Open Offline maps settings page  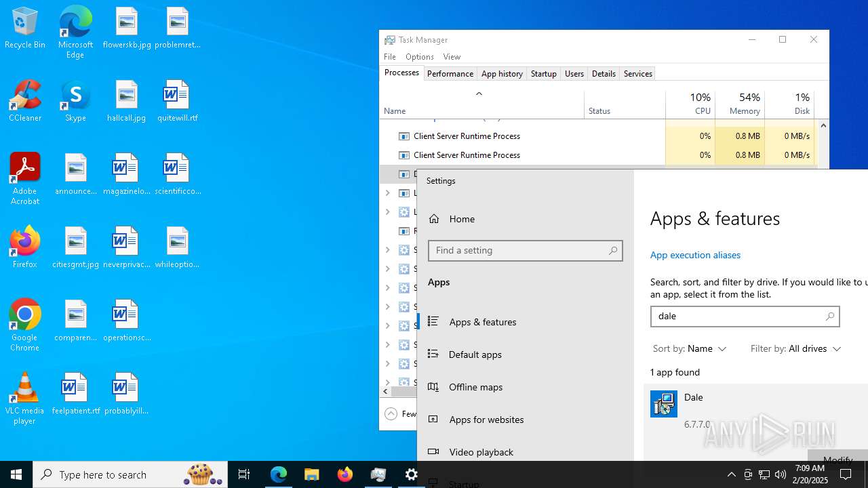coord(526,387)
